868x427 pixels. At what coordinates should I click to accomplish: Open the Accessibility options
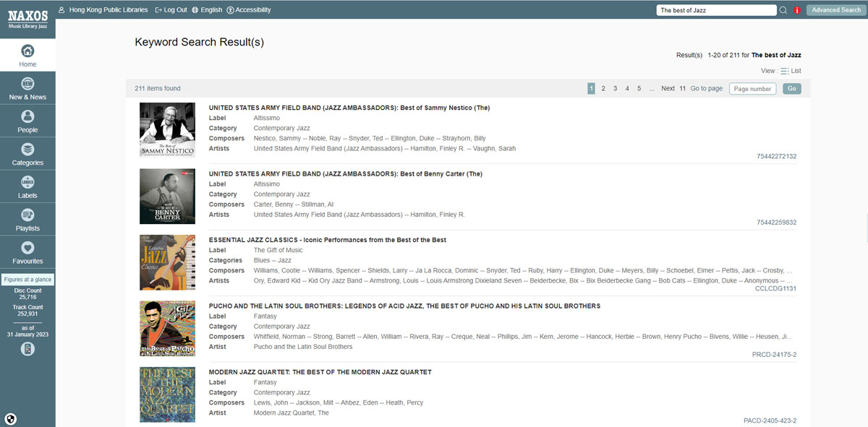pyautogui.click(x=249, y=10)
